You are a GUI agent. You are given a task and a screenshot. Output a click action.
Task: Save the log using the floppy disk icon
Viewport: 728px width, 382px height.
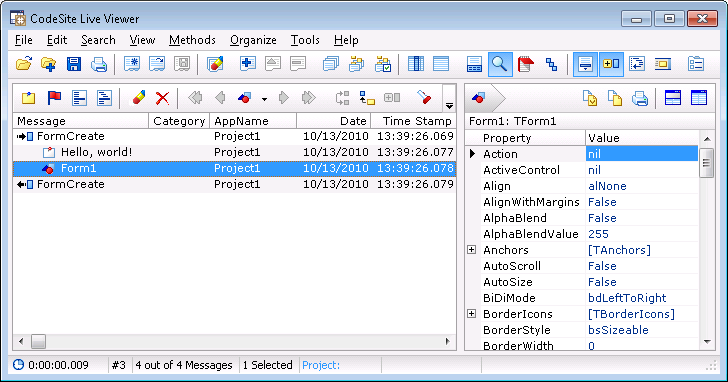73,64
